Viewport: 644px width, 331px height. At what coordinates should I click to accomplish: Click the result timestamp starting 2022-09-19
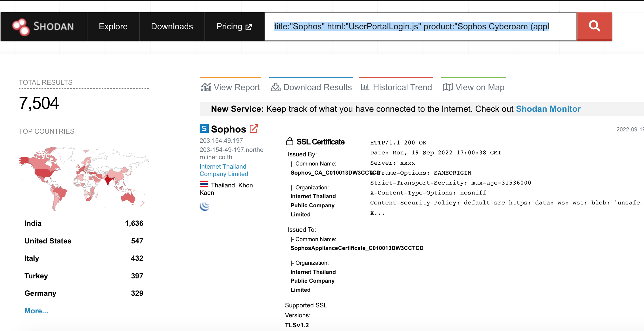(630, 129)
